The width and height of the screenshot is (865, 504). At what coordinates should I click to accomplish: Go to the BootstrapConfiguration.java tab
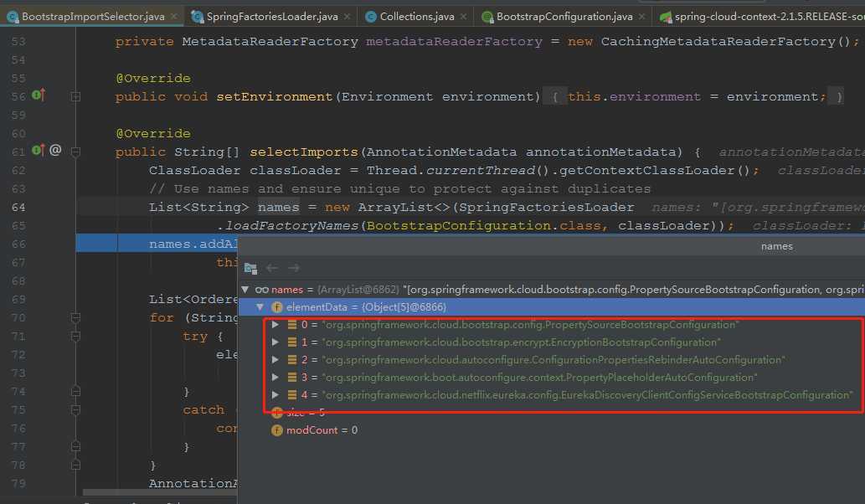pos(564,17)
